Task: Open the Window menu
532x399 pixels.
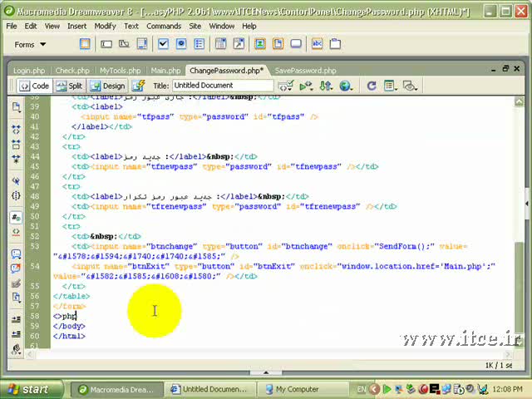Action: tap(222, 26)
